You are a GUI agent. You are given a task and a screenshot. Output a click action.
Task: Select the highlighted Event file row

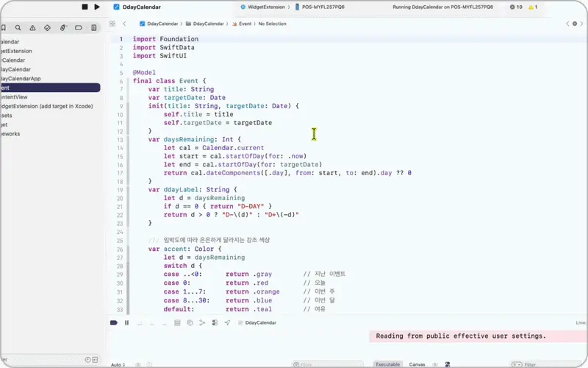[x=50, y=88]
